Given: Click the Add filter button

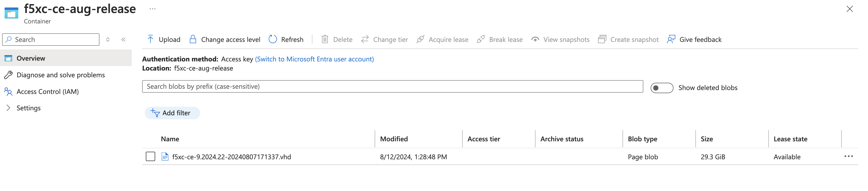Looking at the screenshot, I should click(x=172, y=113).
